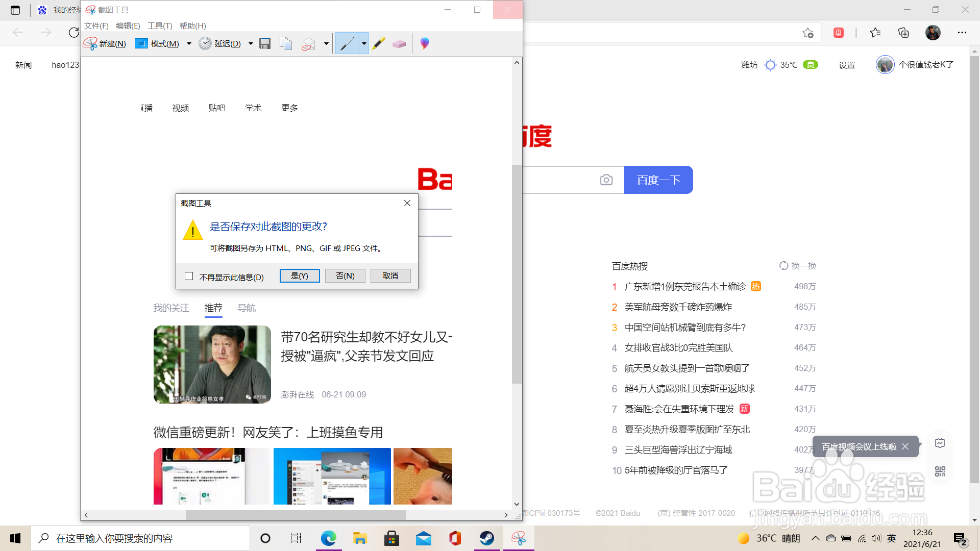The image size is (980, 551).
Task: Expand the pen color options arrow
Action: 363,43
